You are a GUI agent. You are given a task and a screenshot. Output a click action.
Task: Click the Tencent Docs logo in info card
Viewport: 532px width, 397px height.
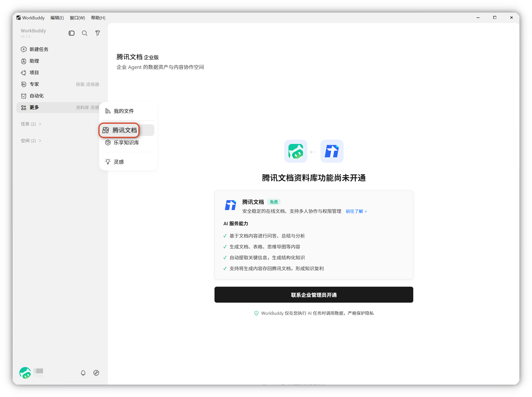coord(230,205)
